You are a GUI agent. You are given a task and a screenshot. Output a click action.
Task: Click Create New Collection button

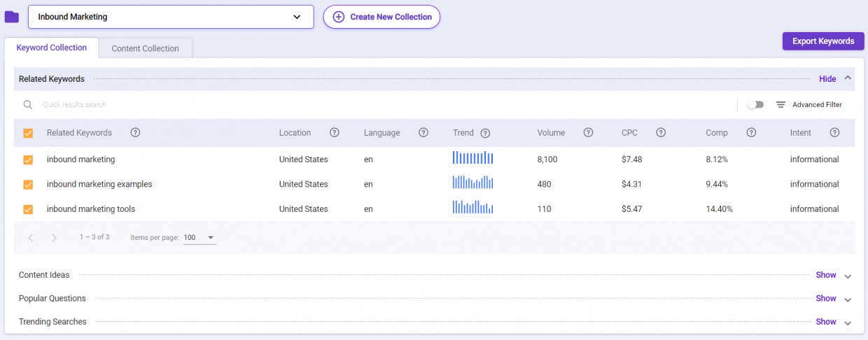(x=381, y=17)
